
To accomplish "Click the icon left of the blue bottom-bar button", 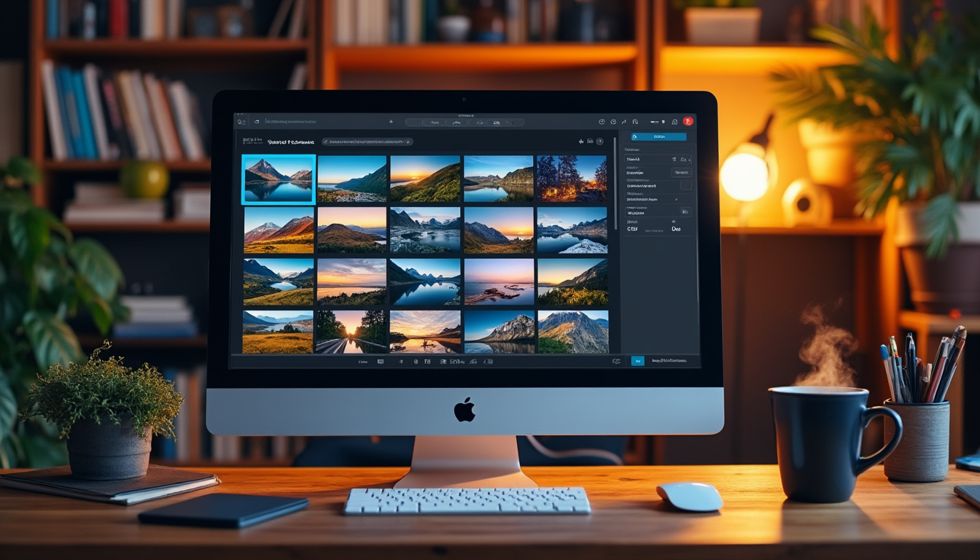I will click(616, 361).
